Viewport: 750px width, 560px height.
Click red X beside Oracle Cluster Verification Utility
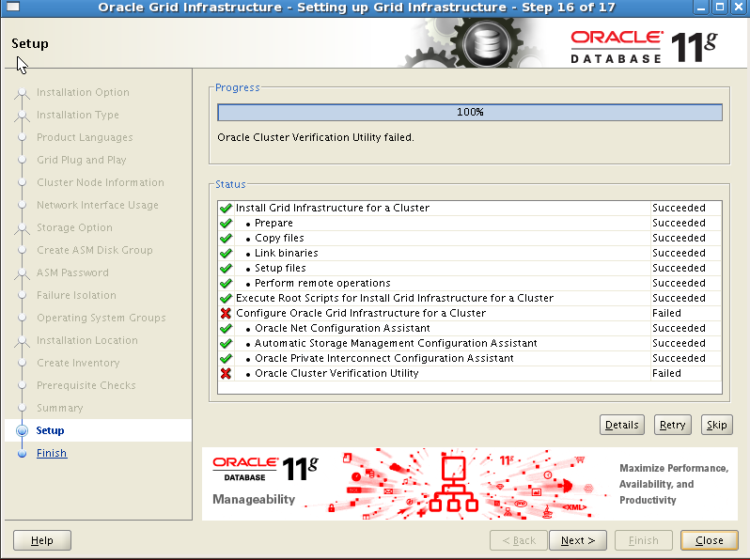point(226,374)
